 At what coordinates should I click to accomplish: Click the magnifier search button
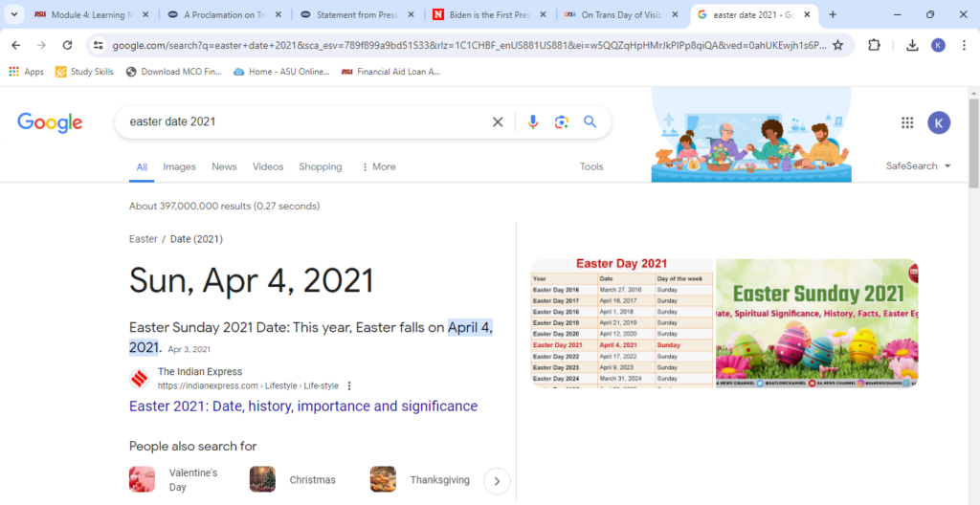click(x=590, y=121)
